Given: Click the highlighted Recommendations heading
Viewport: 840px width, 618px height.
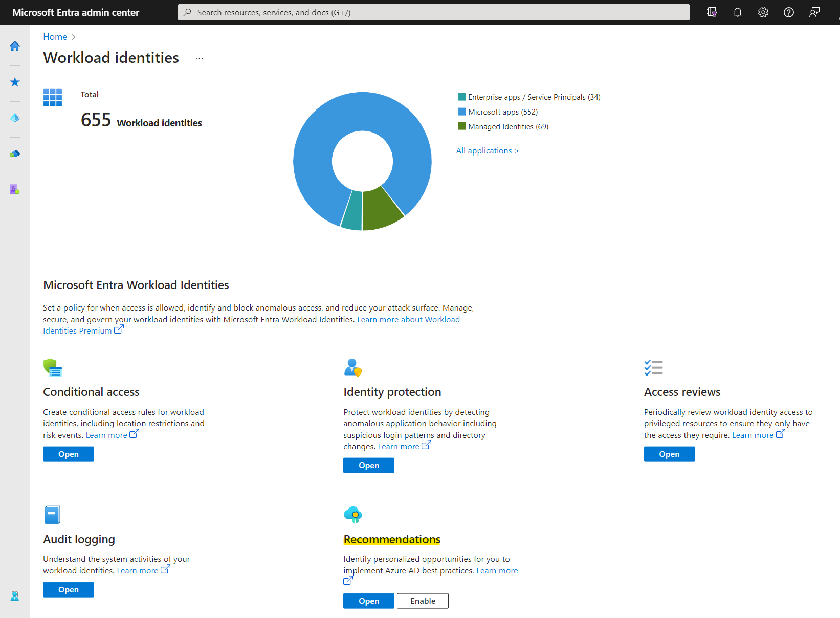Looking at the screenshot, I should 392,539.
